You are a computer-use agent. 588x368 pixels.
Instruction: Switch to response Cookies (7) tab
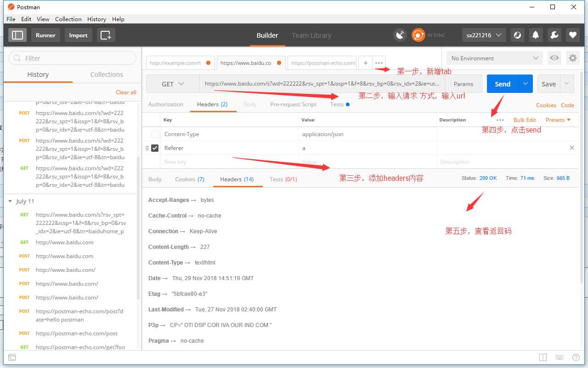[190, 179]
